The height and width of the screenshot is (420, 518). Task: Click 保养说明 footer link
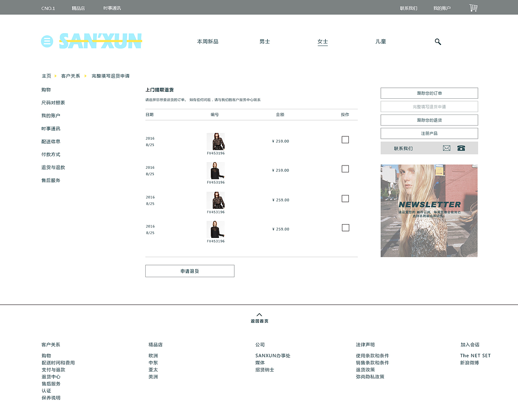pos(51,398)
